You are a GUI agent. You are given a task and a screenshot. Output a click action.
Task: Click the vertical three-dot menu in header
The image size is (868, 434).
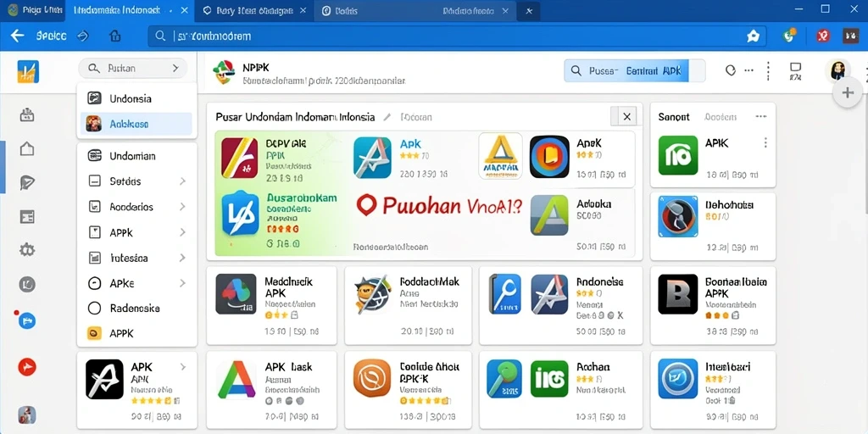pyautogui.click(x=768, y=71)
